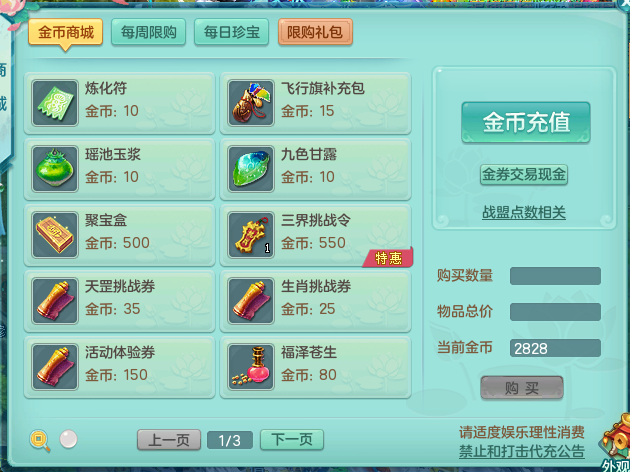Go to next page with 下一页

tap(292, 440)
